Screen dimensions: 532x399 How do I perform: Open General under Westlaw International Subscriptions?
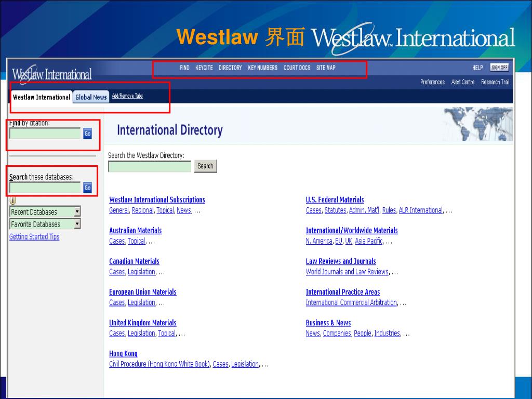(119, 210)
